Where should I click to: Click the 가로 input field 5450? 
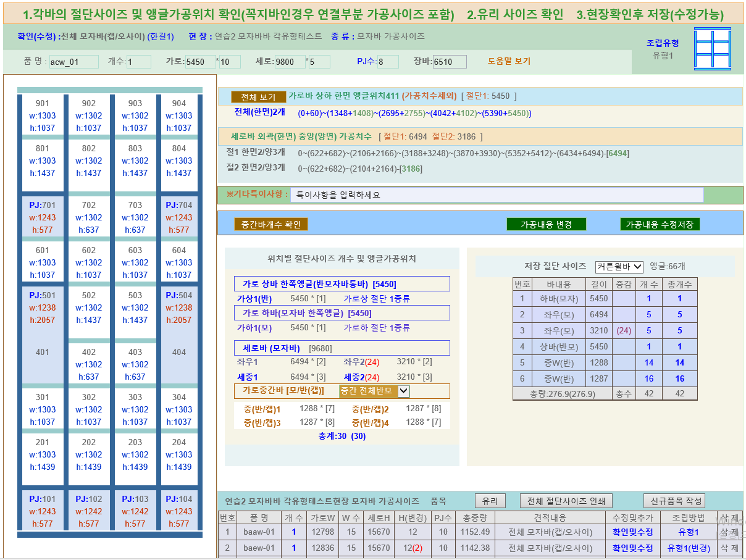point(200,62)
